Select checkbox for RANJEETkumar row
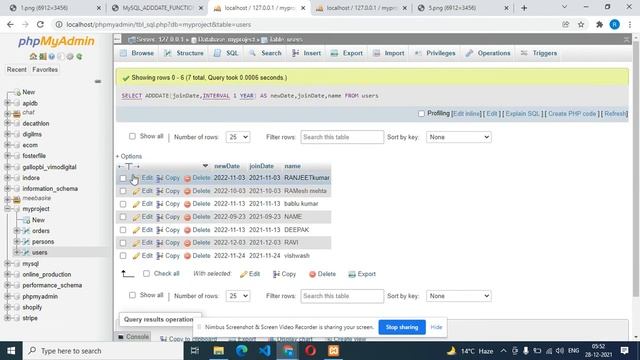The width and height of the screenshot is (640, 360). coord(123,178)
